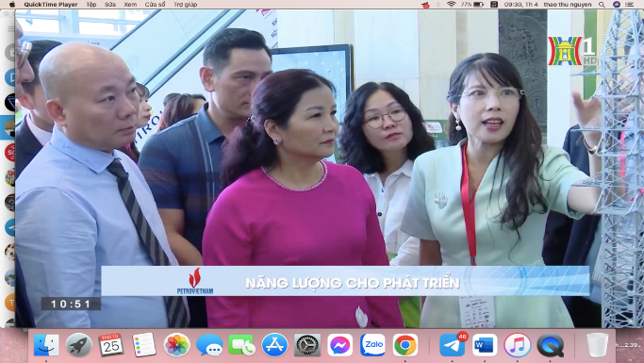644x363 pixels.
Task: Open Telegram with 46 notifications
Action: tap(453, 345)
